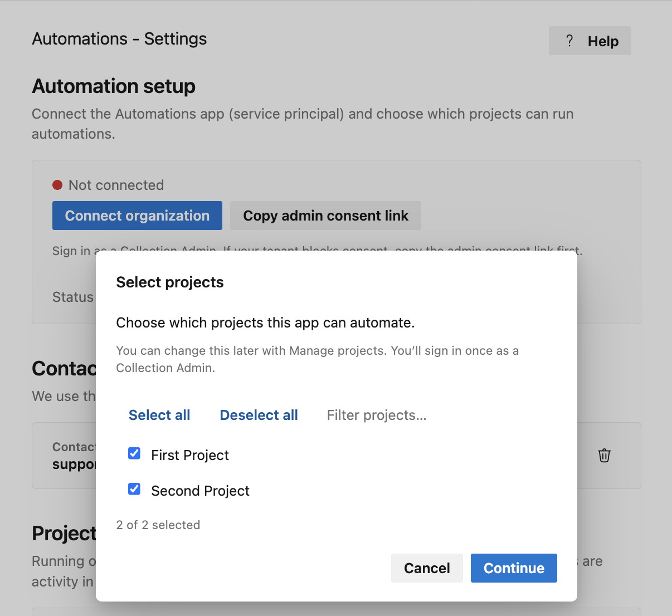Viewport: 672px width, 616px height.
Task: Click the Select projects dialog title
Action: 170,282
